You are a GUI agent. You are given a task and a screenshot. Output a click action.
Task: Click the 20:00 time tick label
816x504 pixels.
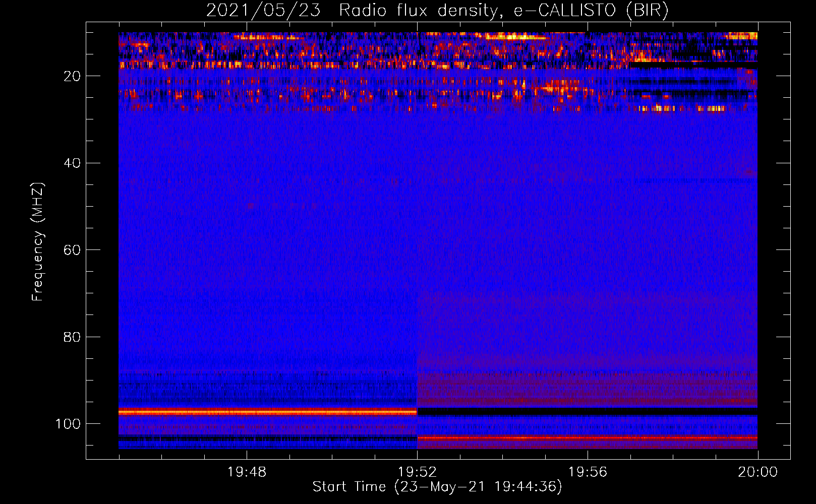[758, 472]
